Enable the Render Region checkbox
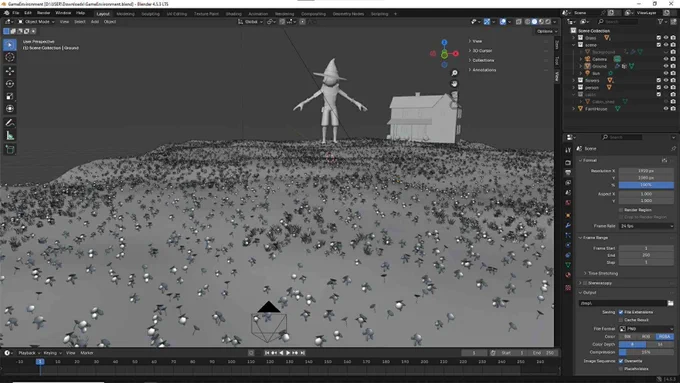 pyautogui.click(x=621, y=210)
